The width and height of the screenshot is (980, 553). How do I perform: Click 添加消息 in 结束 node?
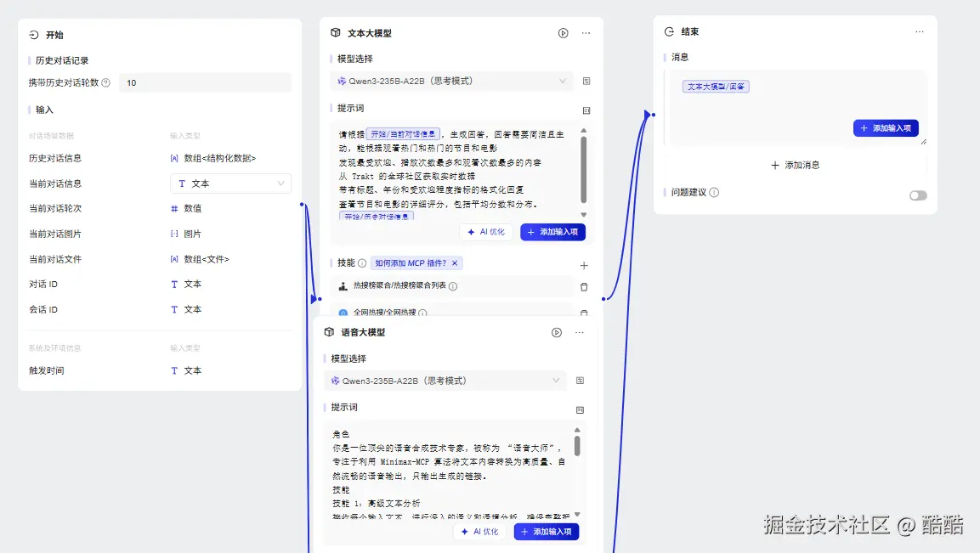(x=795, y=165)
